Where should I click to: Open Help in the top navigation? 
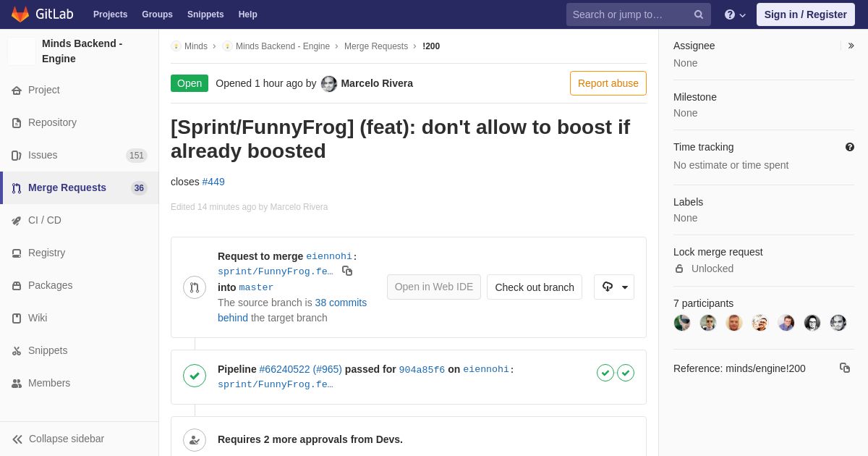(248, 14)
